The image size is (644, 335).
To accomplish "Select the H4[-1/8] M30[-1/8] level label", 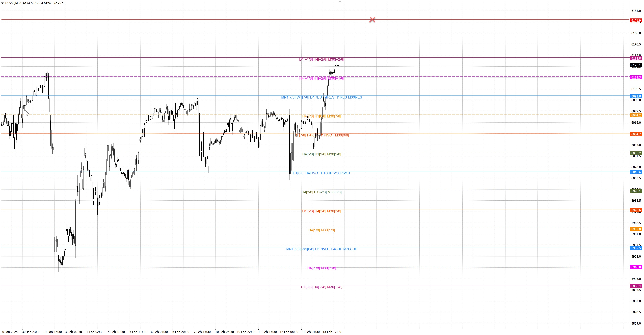I will (321, 268).
